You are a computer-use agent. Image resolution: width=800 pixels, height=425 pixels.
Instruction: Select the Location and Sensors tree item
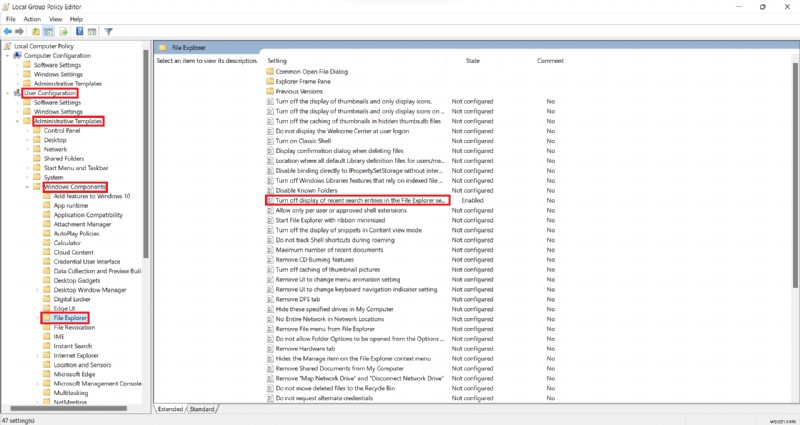(82, 365)
